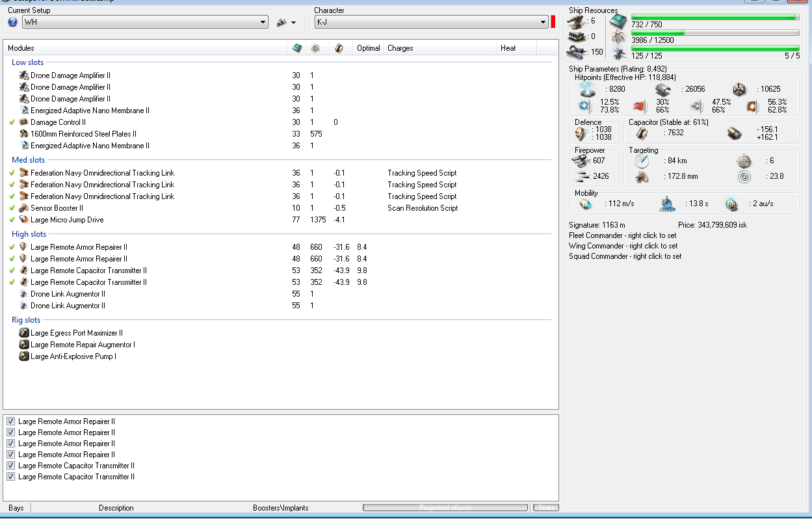The height and width of the screenshot is (519, 812).
Task: Click the Large Micro Jump Drive icon
Action: tap(24, 220)
